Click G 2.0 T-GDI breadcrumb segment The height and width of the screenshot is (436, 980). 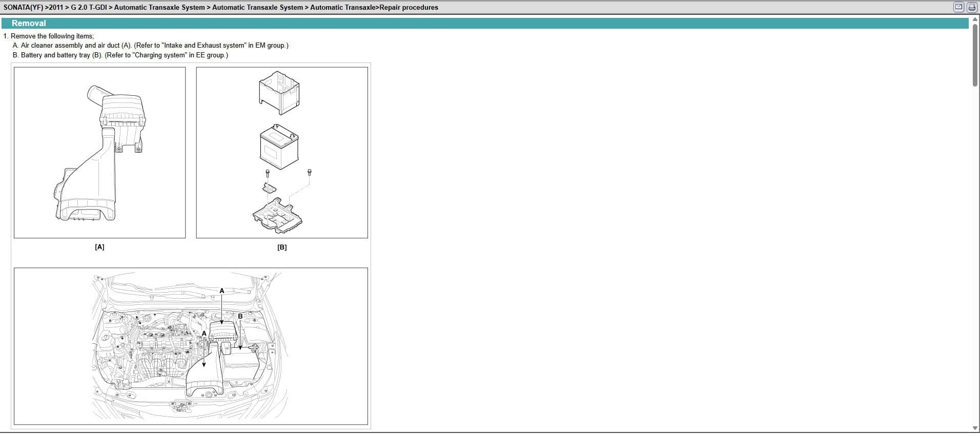click(x=89, y=7)
